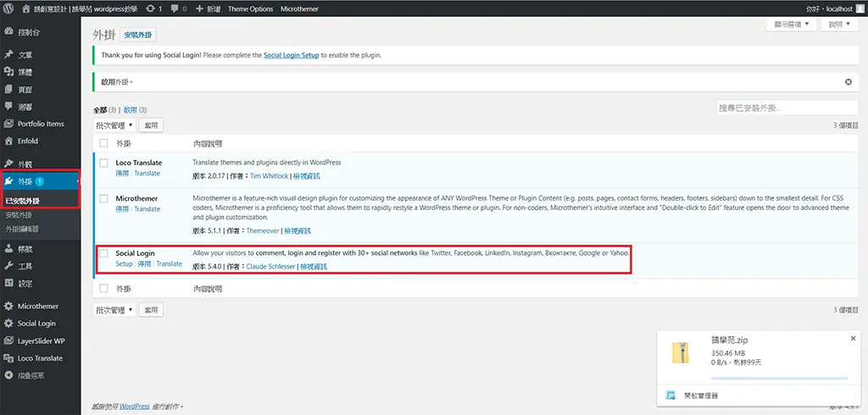Tick the select-all checkbox in table header

pos(103,143)
